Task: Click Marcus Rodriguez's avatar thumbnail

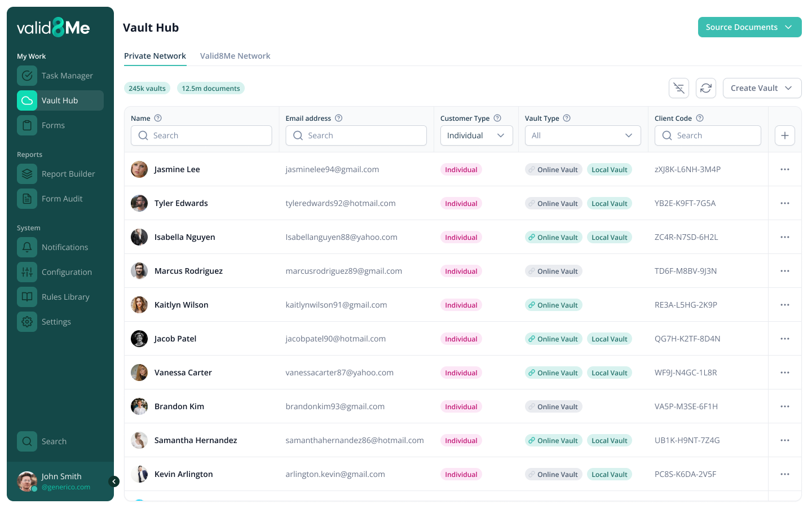Action: (139, 271)
